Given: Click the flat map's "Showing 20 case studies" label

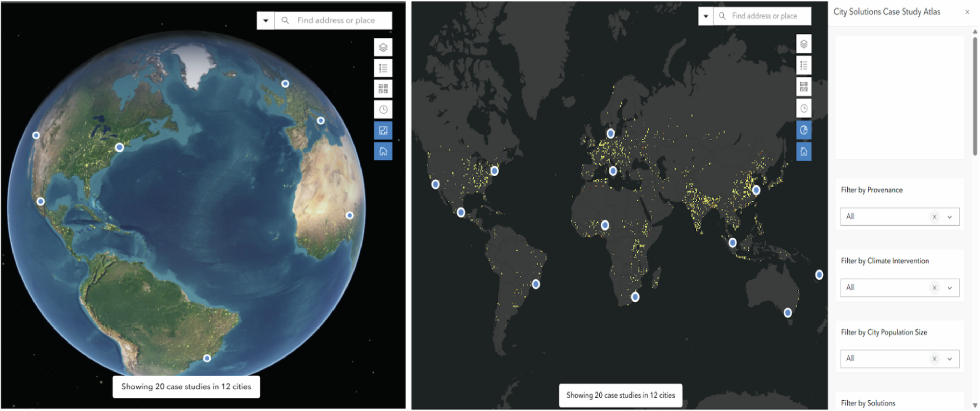Looking at the screenshot, I should (x=621, y=395).
